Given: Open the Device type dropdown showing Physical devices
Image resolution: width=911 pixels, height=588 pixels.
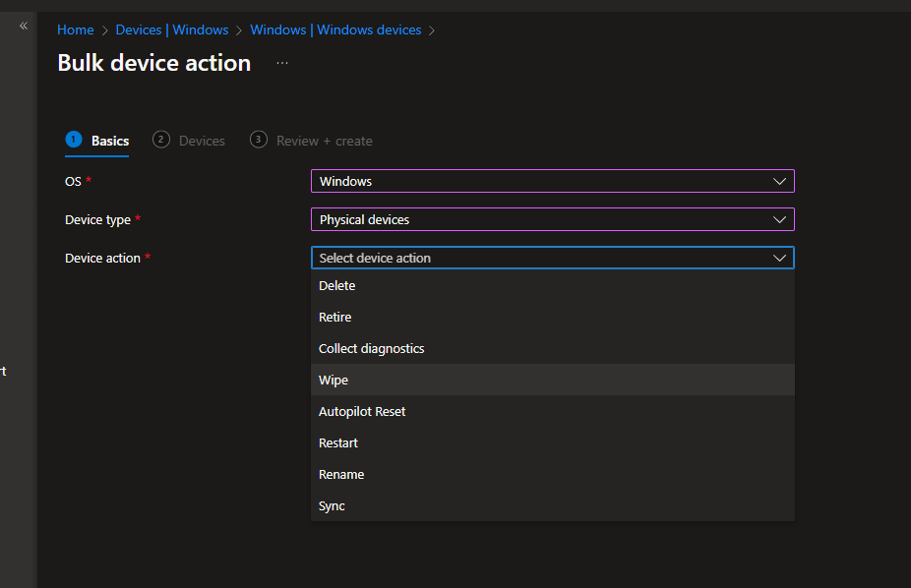Looking at the screenshot, I should tap(553, 219).
